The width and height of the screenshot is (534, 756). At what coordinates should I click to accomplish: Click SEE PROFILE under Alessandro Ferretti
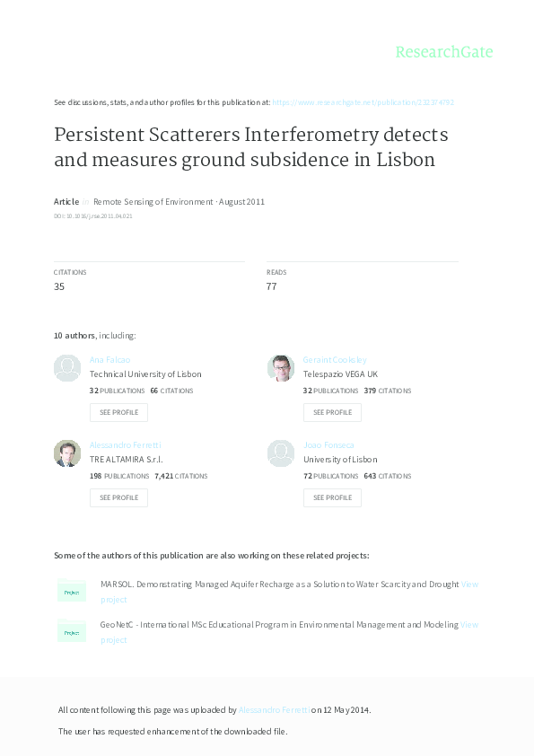tap(118, 497)
